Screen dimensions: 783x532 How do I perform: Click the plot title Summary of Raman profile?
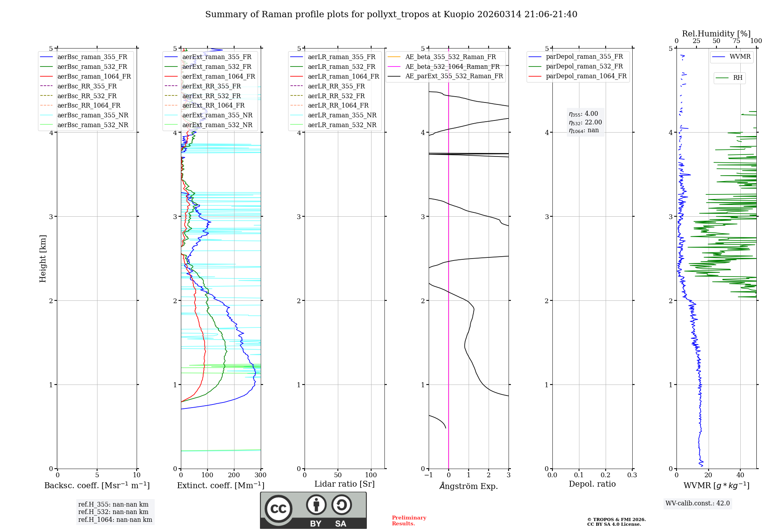click(391, 14)
